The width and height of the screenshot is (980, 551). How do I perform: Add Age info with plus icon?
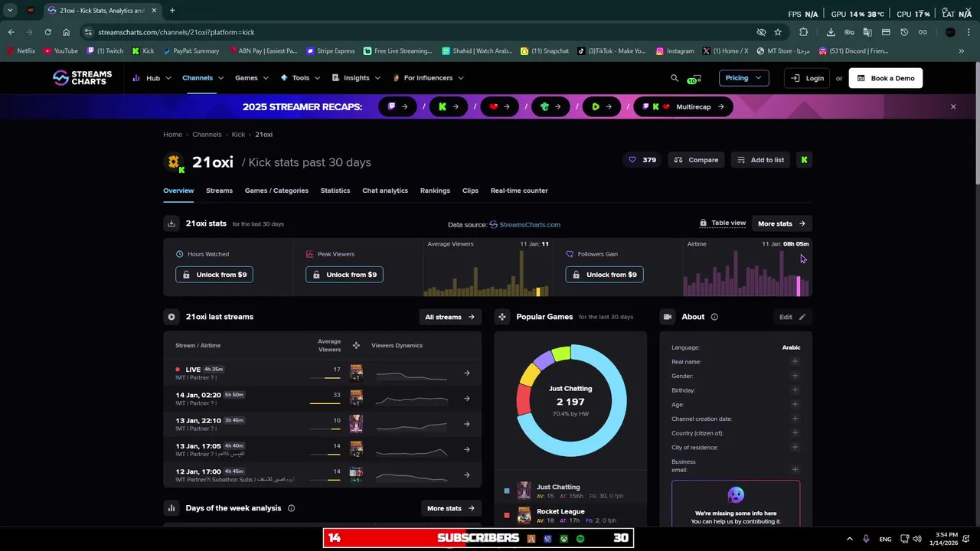point(795,404)
